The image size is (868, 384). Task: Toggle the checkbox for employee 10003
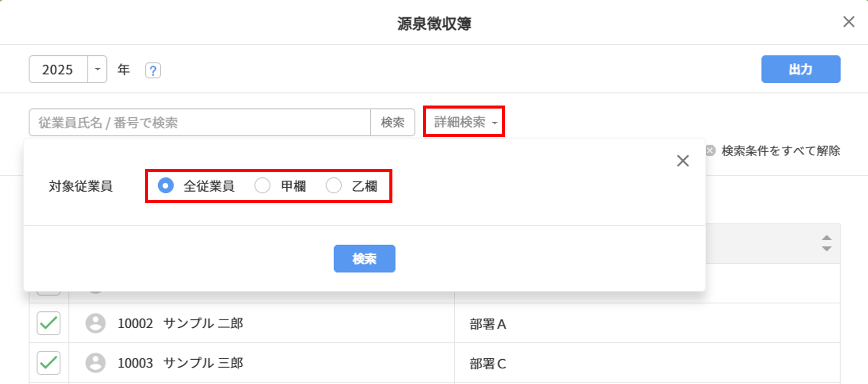point(49,363)
